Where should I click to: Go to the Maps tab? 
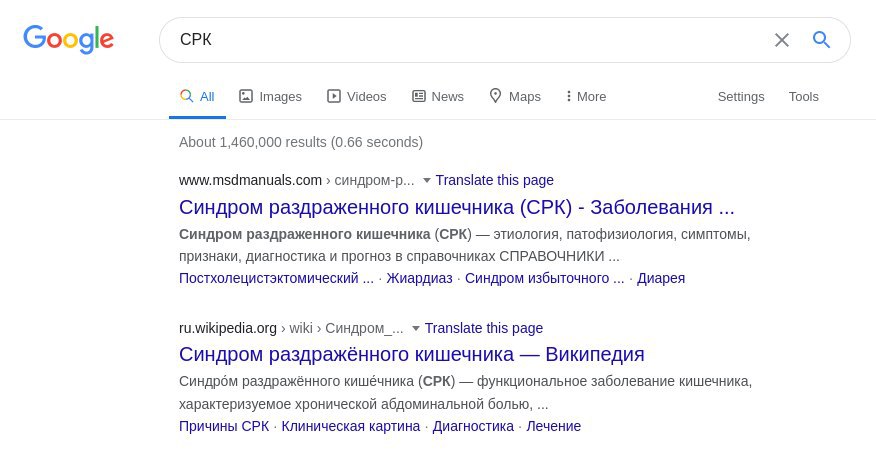coord(514,97)
